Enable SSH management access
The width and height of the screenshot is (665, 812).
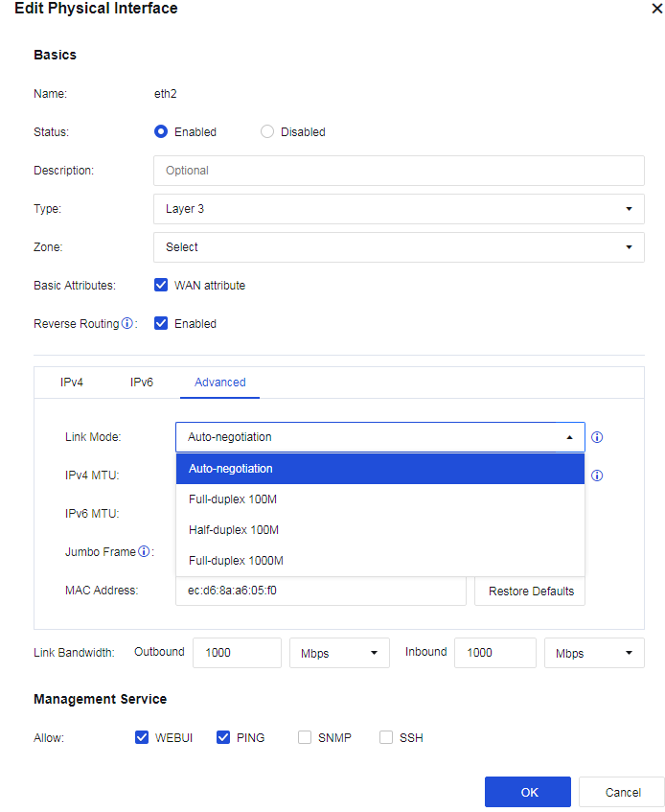pos(386,738)
